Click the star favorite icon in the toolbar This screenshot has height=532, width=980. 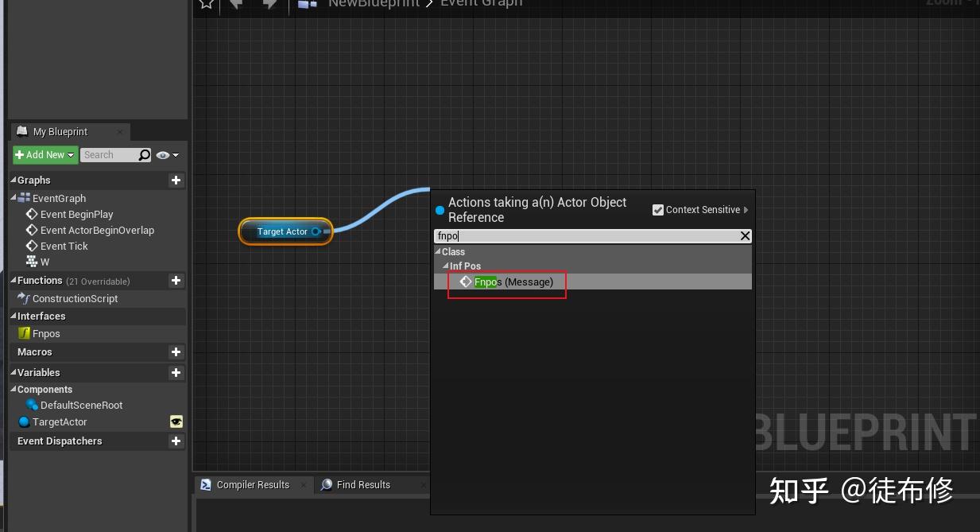[206, 4]
